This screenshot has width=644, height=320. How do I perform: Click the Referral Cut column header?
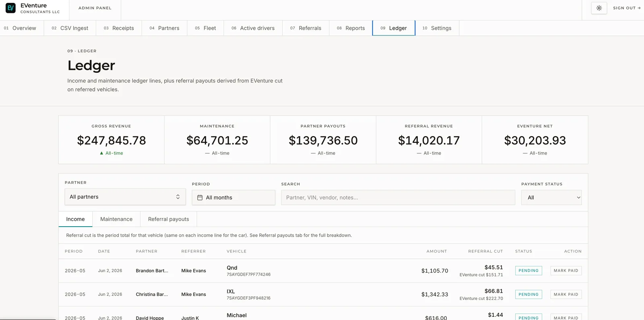click(485, 251)
